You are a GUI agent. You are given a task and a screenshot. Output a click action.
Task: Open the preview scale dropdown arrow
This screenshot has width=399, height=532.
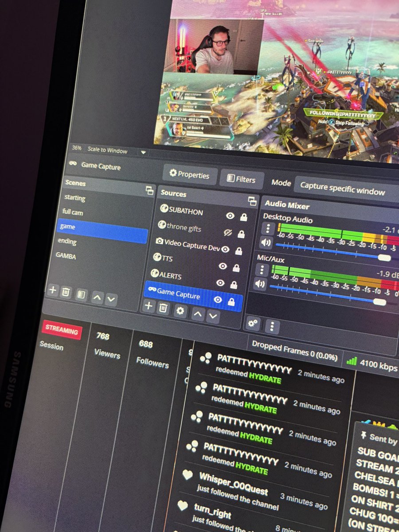point(143,153)
